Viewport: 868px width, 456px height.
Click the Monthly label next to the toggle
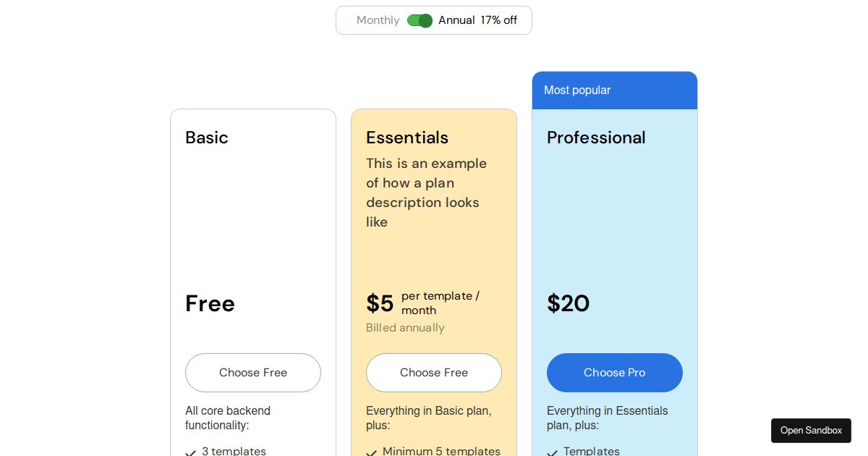[x=378, y=20]
